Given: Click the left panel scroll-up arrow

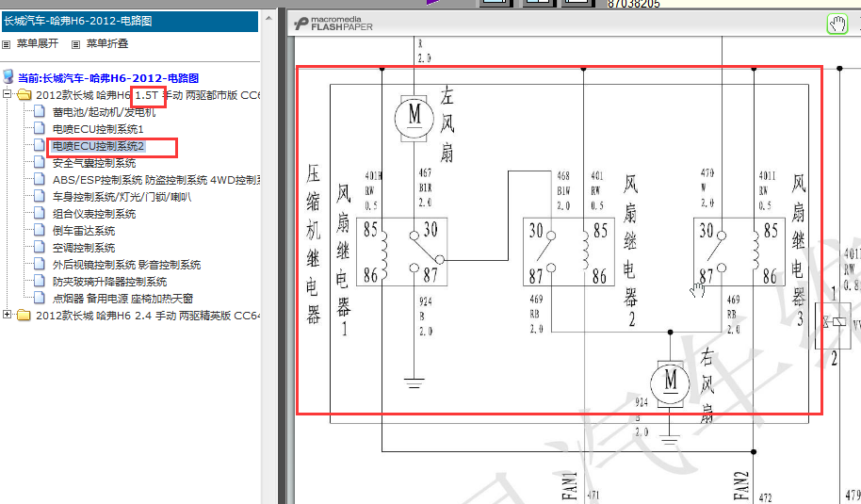Looking at the screenshot, I should coord(268,18).
